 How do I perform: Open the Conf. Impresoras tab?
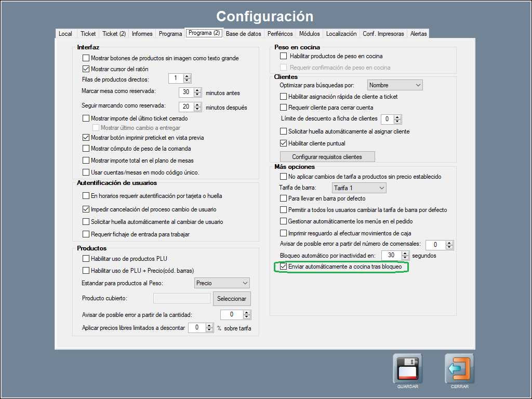click(383, 34)
